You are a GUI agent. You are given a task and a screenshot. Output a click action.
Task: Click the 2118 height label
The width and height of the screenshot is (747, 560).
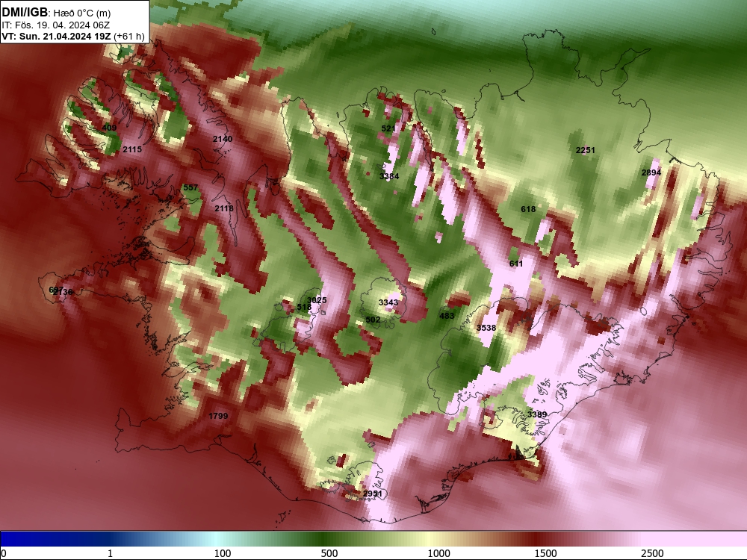tap(224, 208)
